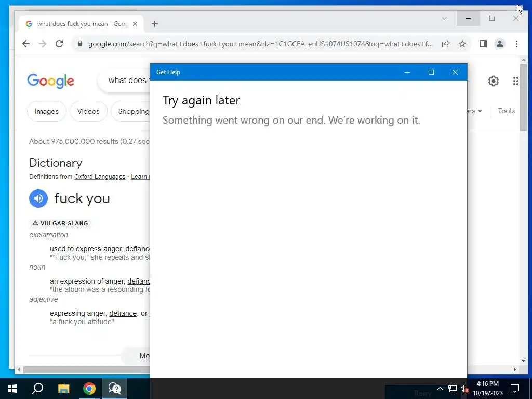Minimize the Chrome window
Screen dimensions: 532x399
point(468,18)
